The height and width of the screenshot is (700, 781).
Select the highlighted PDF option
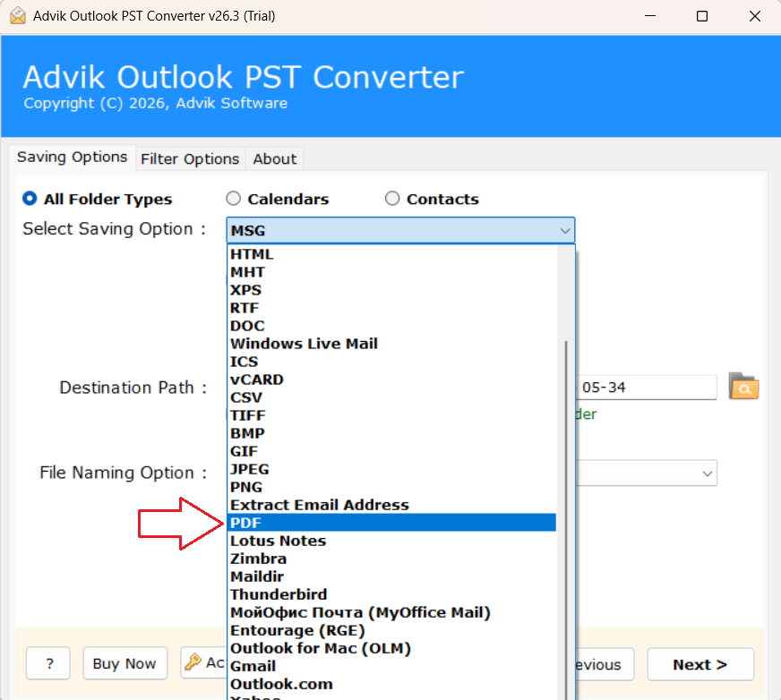(x=391, y=523)
